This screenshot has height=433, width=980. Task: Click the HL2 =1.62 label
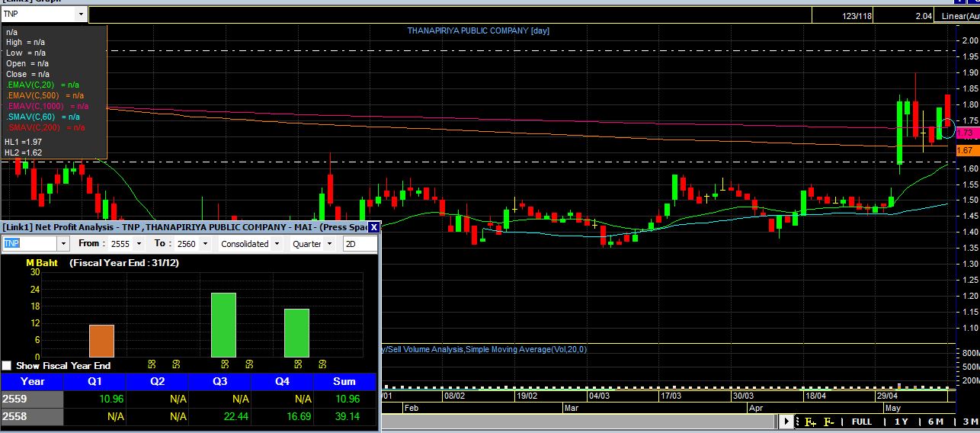point(23,152)
